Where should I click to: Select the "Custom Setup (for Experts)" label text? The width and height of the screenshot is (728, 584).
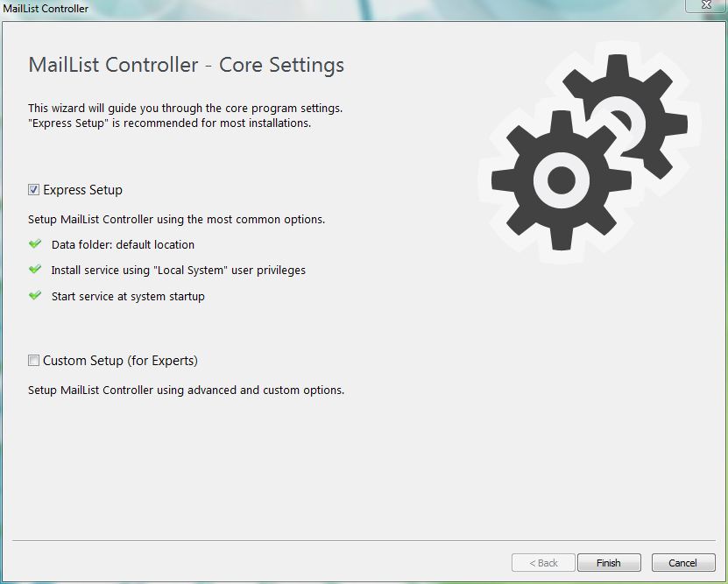click(x=120, y=361)
